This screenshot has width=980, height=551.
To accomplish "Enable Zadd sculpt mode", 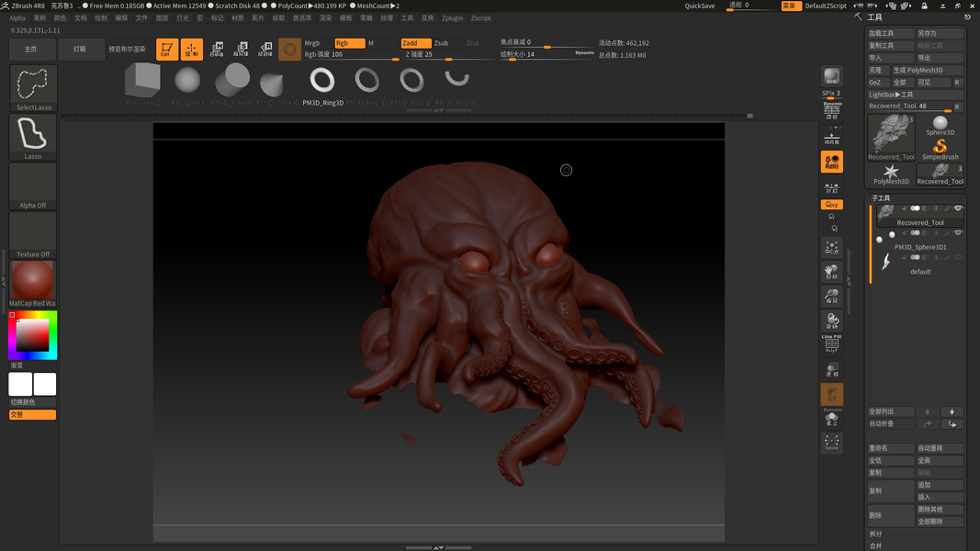I will (x=416, y=43).
